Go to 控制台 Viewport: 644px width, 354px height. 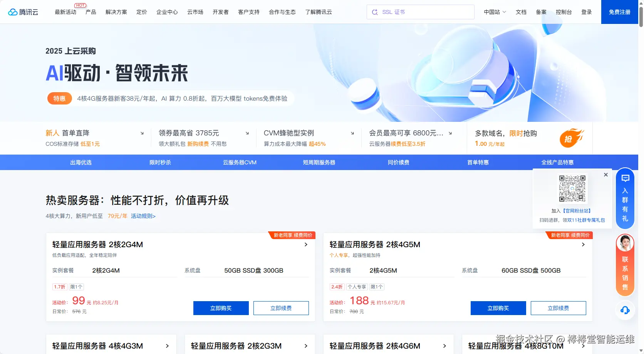(564, 12)
